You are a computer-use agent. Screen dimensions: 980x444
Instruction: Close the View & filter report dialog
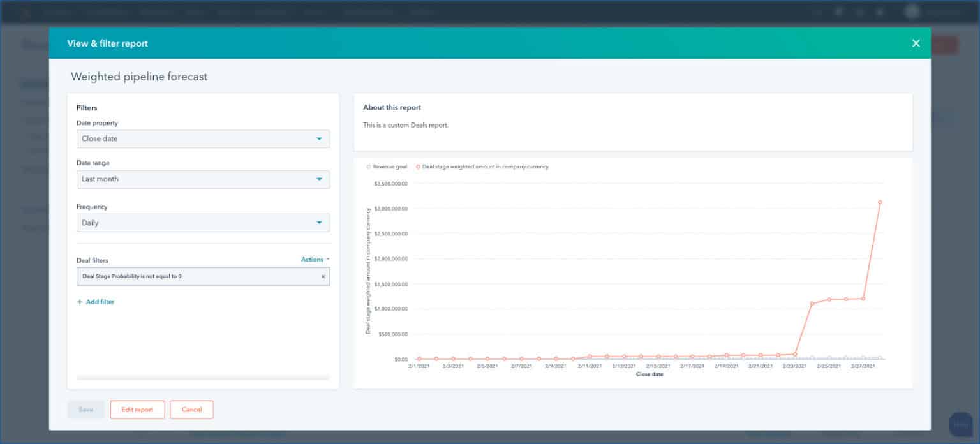pos(916,43)
